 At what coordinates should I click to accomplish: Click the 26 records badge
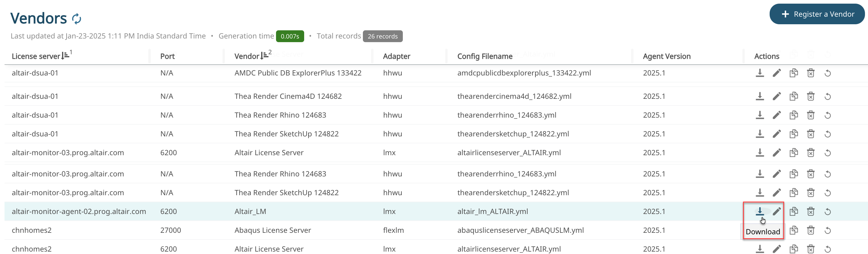[382, 36]
